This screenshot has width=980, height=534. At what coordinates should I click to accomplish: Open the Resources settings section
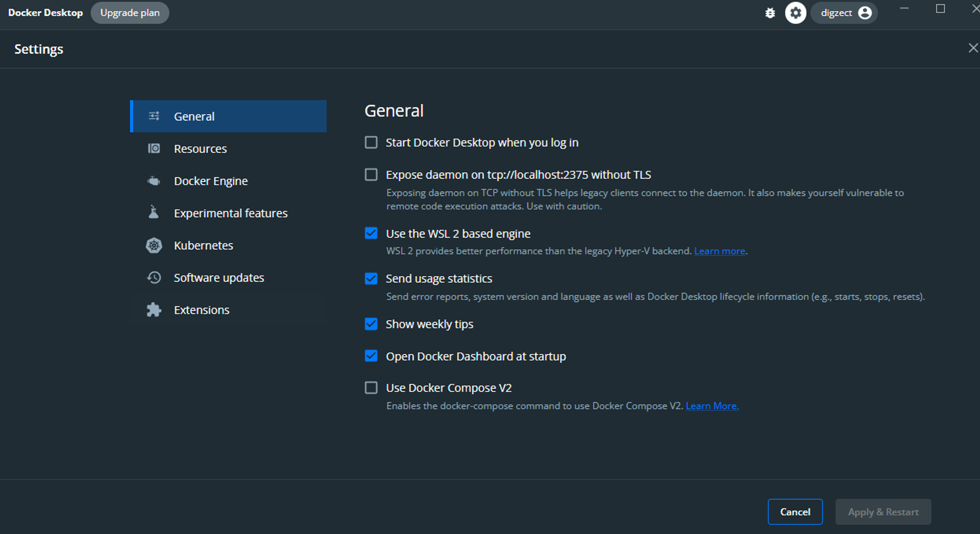tap(228, 148)
